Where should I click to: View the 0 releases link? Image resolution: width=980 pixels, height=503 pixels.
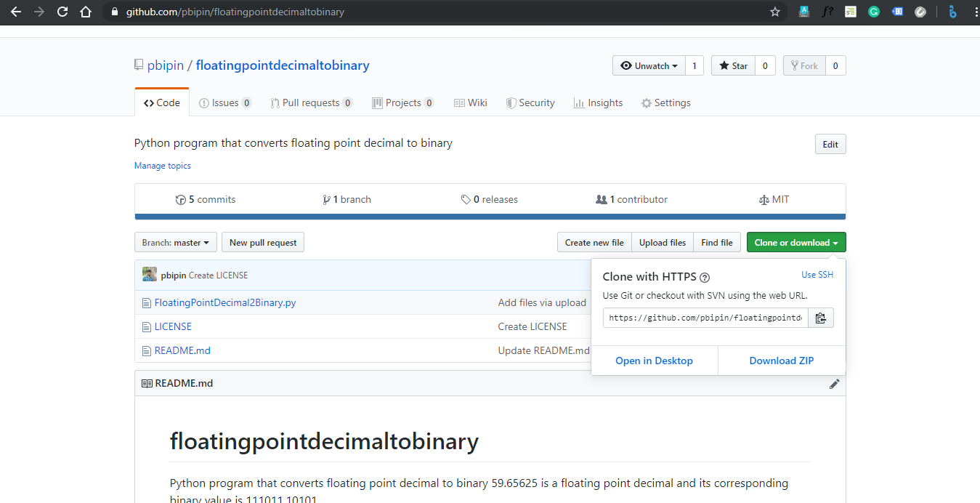[x=490, y=199]
